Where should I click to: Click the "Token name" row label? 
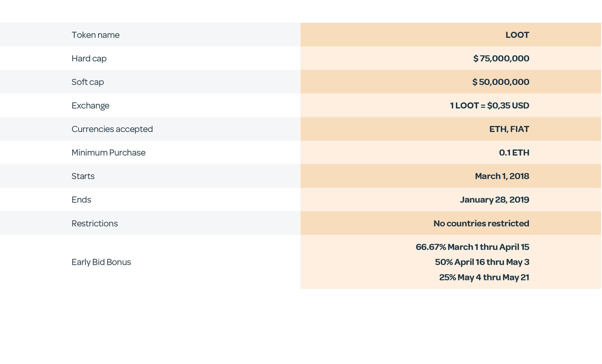tap(95, 35)
